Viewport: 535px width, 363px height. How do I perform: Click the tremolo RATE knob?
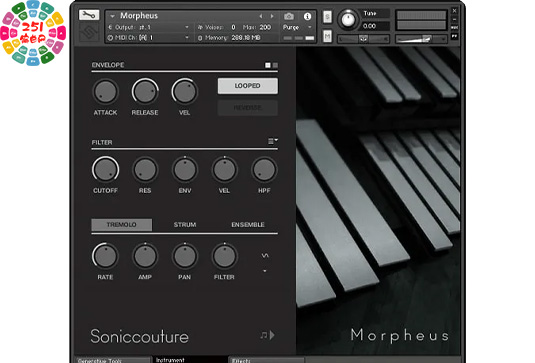click(x=105, y=256)
